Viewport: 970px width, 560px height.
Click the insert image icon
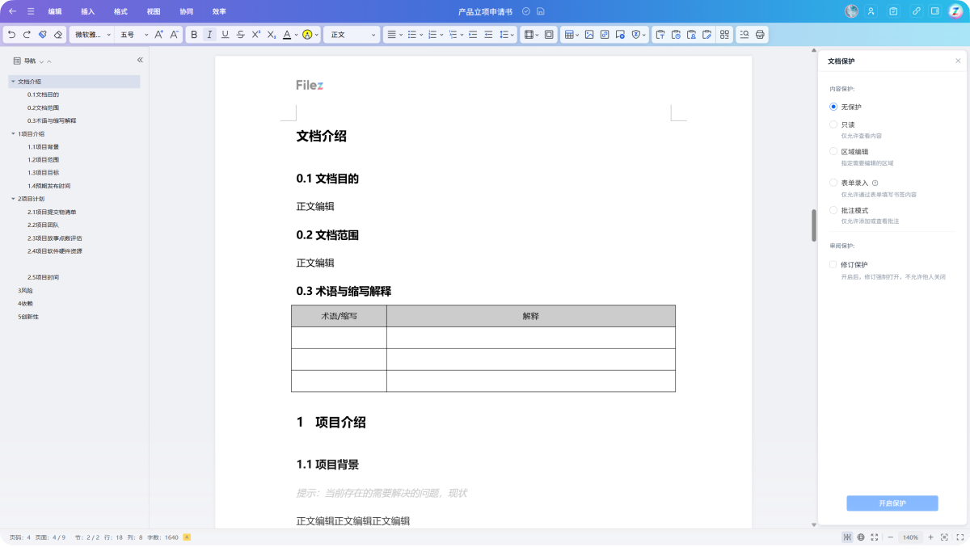coord(589,34)
